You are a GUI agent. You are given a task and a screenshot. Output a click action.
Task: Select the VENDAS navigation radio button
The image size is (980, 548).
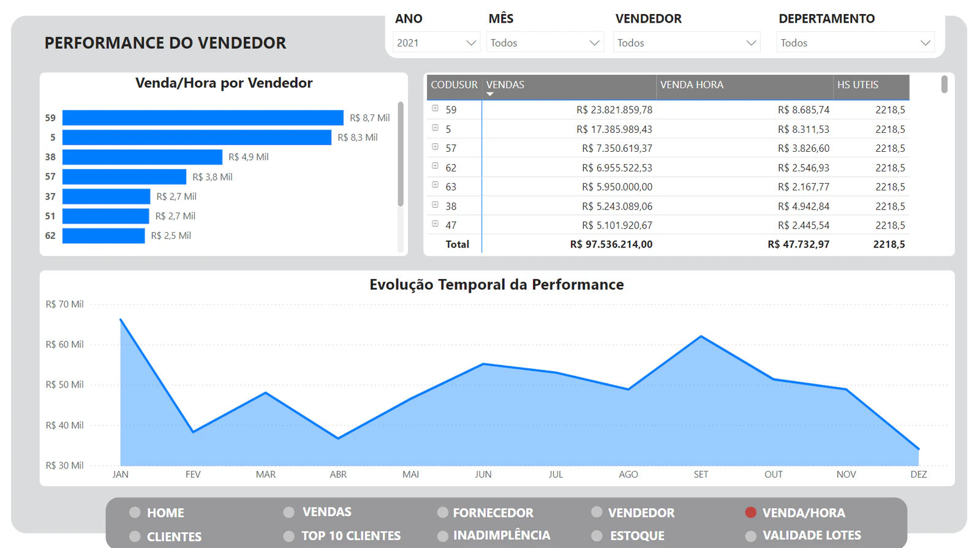[x=289, y=512]
